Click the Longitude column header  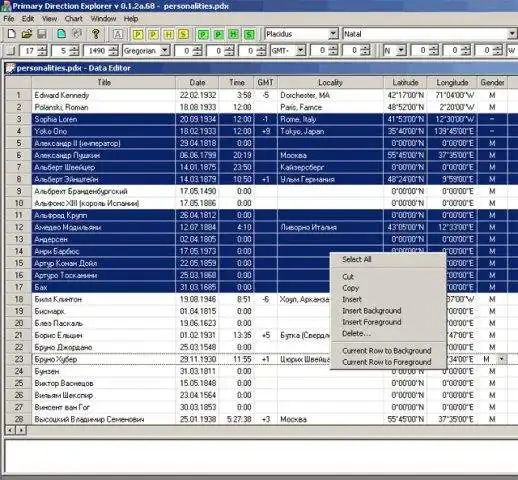click(x=452, y=82)
